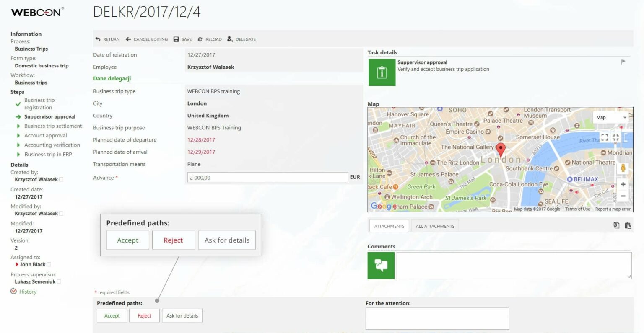Click the Report a map error link
Image resolution: width=644 pixels, height=333 pixels.
[x=613, y=209]
